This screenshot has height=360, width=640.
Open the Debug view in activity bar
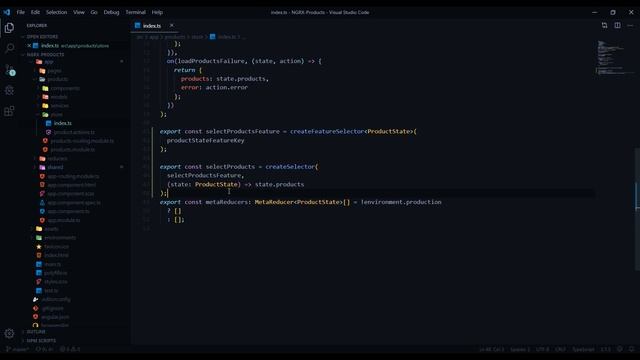tap(9, 90)
